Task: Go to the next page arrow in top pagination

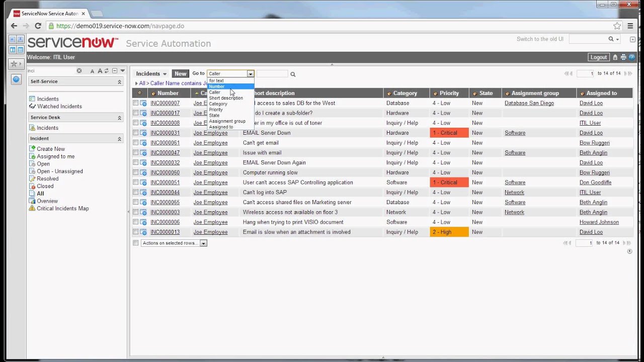Action: (626, 73)
